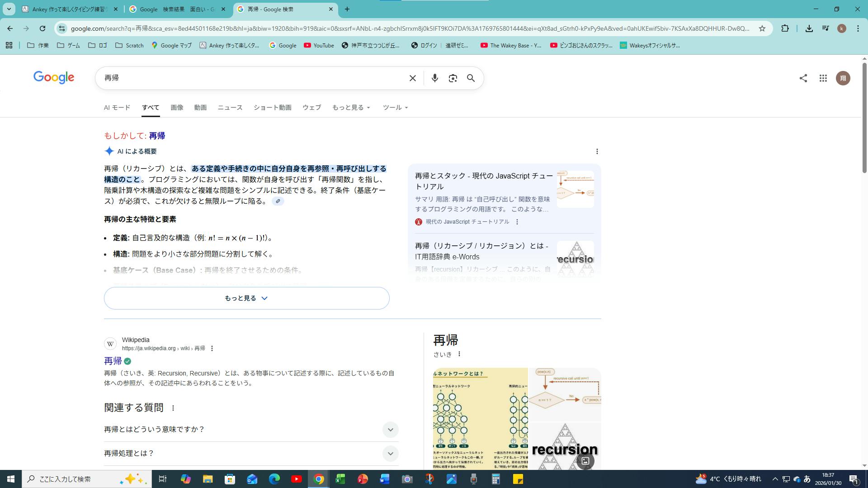The height and width of the screenshot is (488, 868).
Task: Open the Google apps grid
Action: point(823,78)
